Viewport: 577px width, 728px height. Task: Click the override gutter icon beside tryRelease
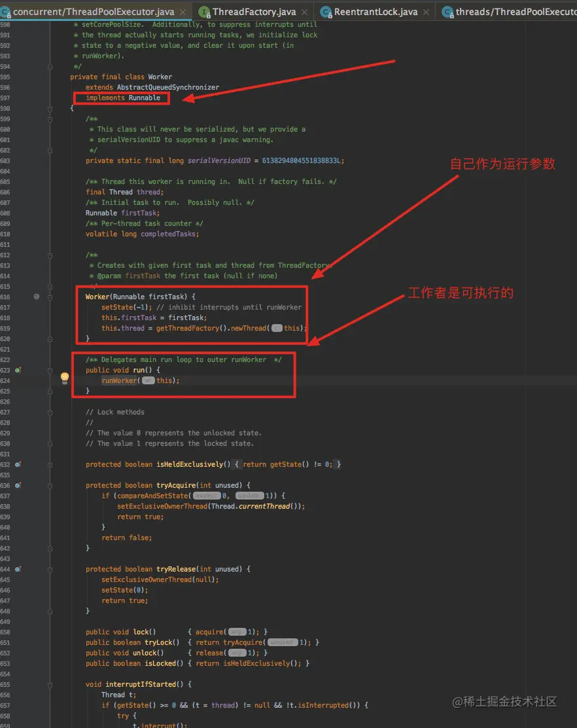pos(18,569)
